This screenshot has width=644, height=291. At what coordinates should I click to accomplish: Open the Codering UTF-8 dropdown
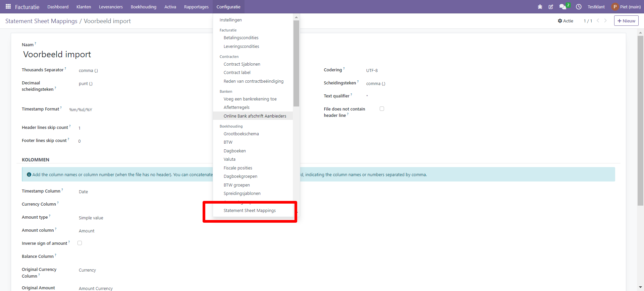point(419,71)
